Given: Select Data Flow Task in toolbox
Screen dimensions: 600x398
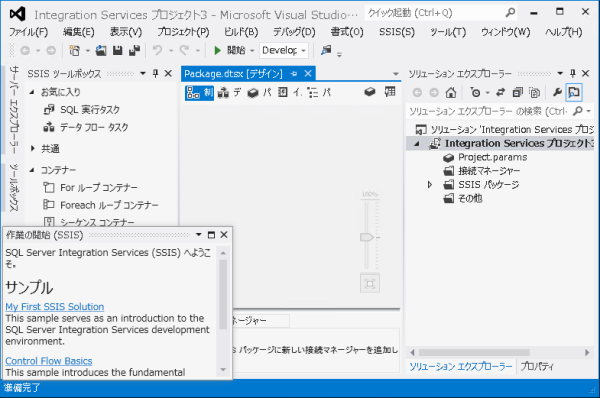Looking at the screenshot, I should [94, 127].
